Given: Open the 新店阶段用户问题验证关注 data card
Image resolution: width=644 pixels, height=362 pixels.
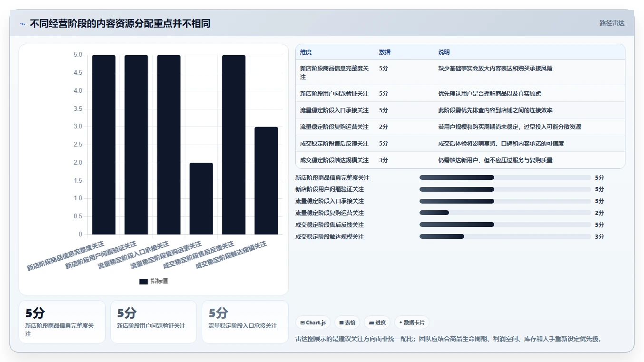Looking at the screenshot, I should tap(154, 322).
